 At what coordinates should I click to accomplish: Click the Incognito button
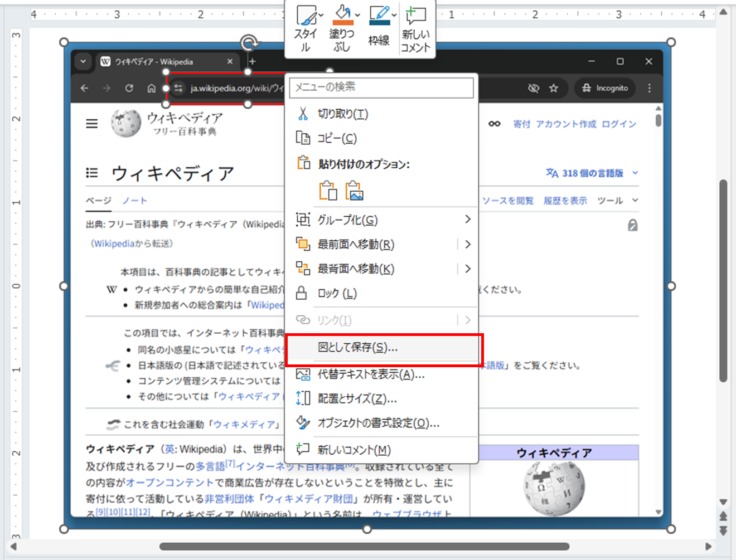[x=605, y=88]
